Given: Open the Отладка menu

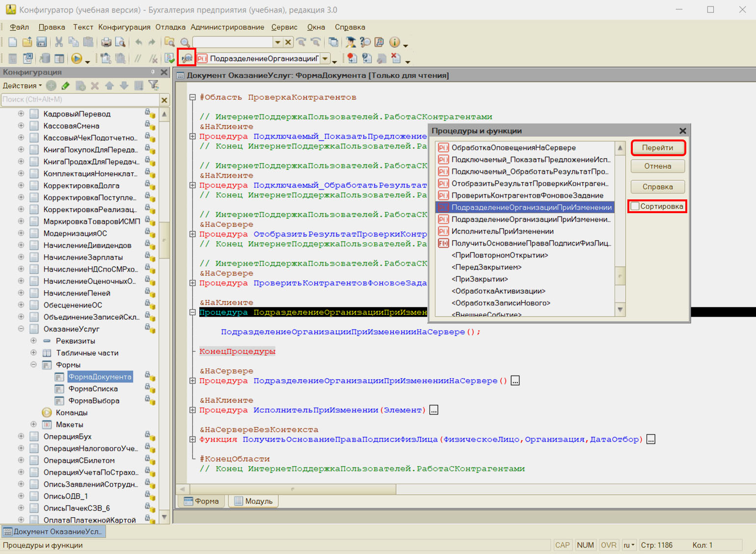Looking at the screenshot, I should [x=170, y=27].
